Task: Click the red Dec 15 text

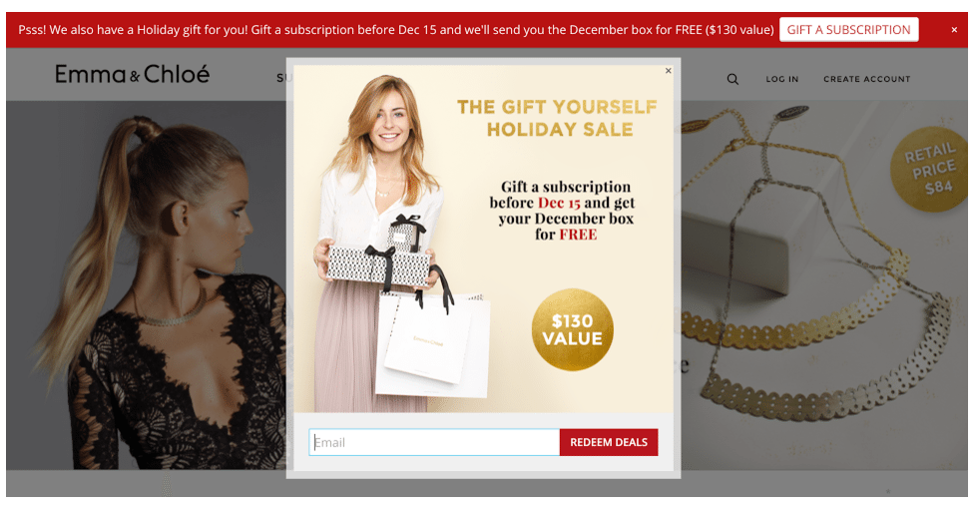Action: point(559,203)
